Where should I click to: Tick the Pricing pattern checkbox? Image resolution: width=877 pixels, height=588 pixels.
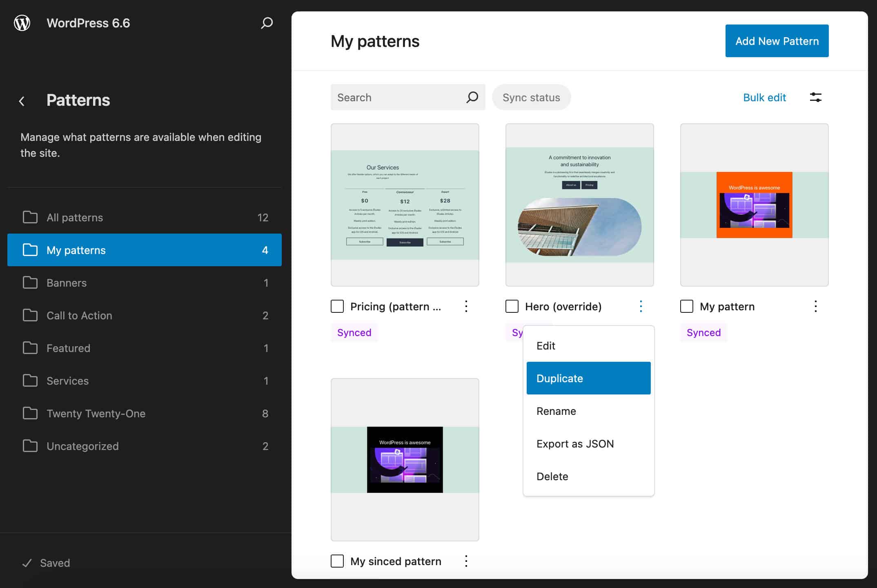[337, 306]
